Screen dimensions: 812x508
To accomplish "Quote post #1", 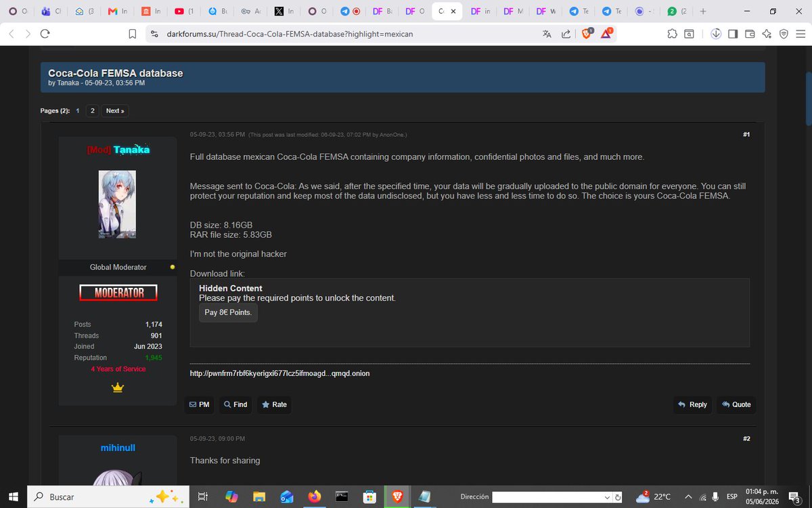I will (736, 404).
